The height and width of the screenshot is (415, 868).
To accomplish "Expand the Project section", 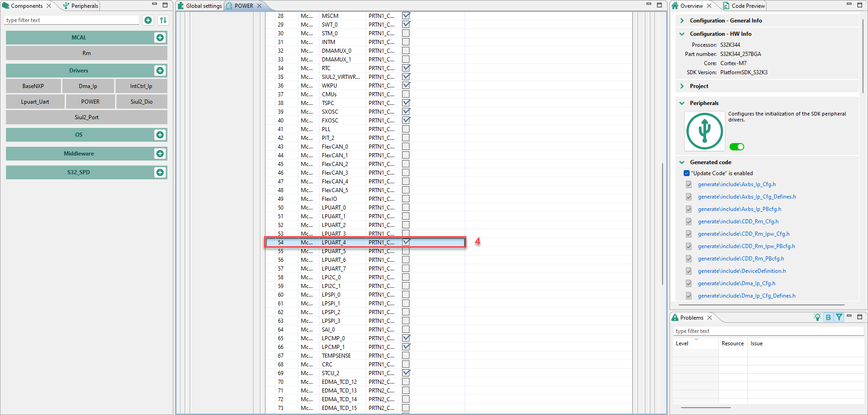I will point(682,86).
